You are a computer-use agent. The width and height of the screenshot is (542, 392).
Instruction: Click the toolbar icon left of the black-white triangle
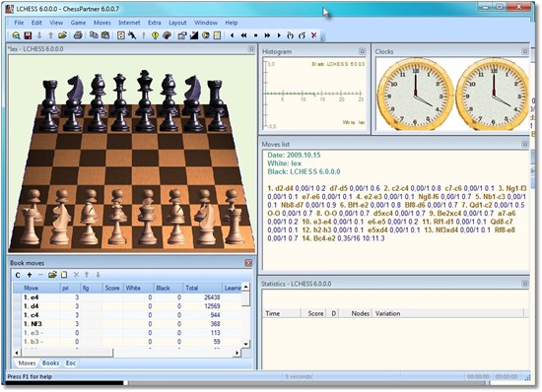(x=182, y=35)
